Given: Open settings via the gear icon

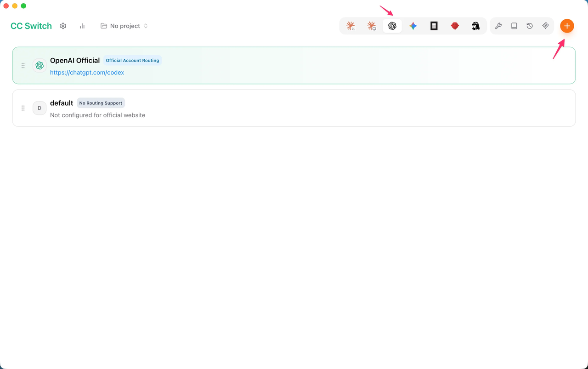Looking at the screenshot, I should 63,26.
